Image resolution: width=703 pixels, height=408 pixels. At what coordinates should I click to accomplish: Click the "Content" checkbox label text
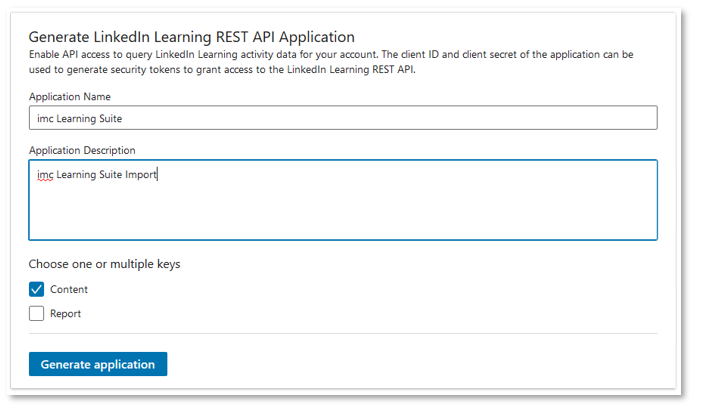pos(69,289)
